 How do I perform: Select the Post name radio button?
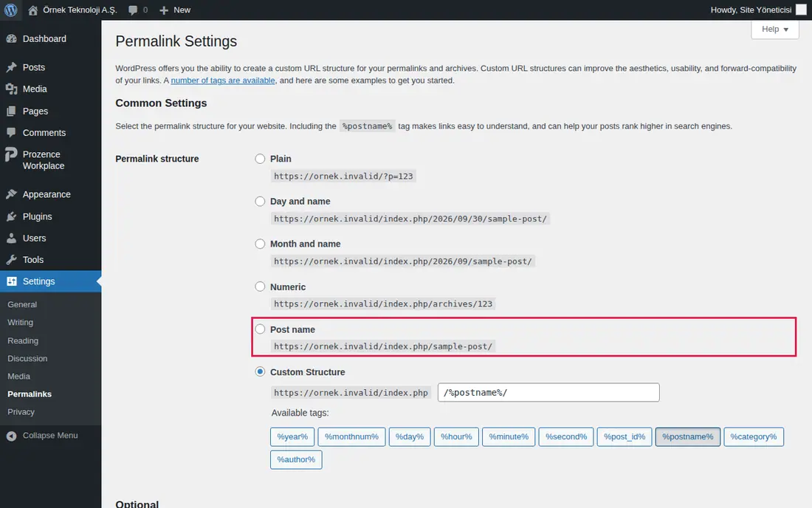click(260, 329)
